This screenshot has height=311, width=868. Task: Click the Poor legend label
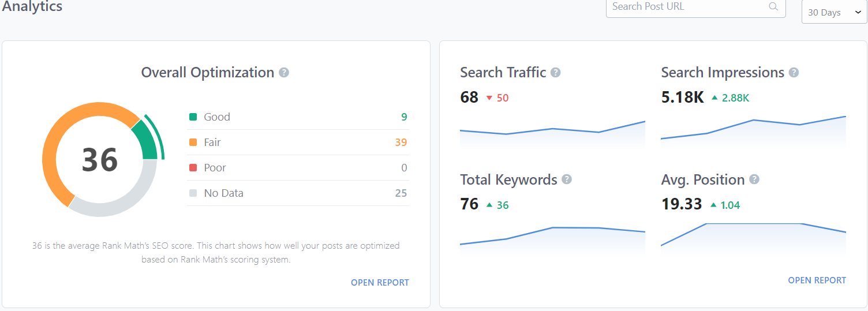click(x=215, y=168)
